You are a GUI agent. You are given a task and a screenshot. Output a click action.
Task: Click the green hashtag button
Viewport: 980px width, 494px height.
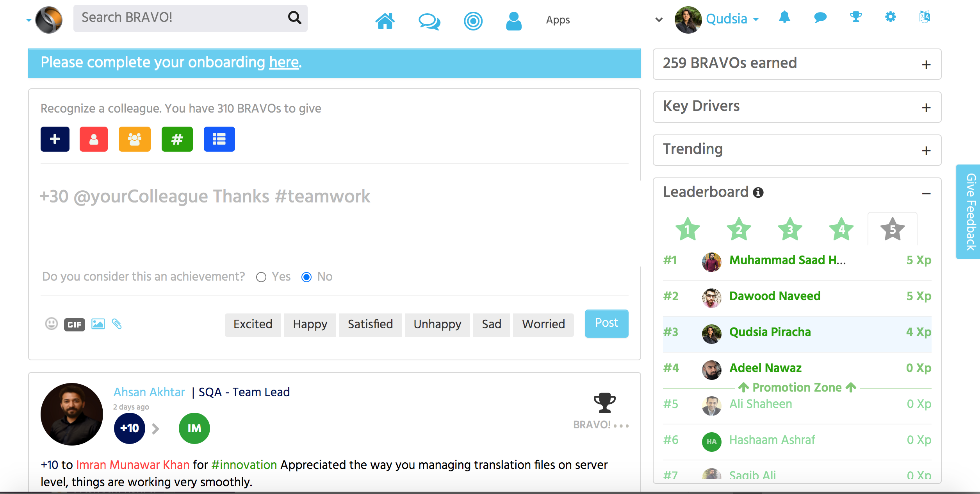coord(177,139)
